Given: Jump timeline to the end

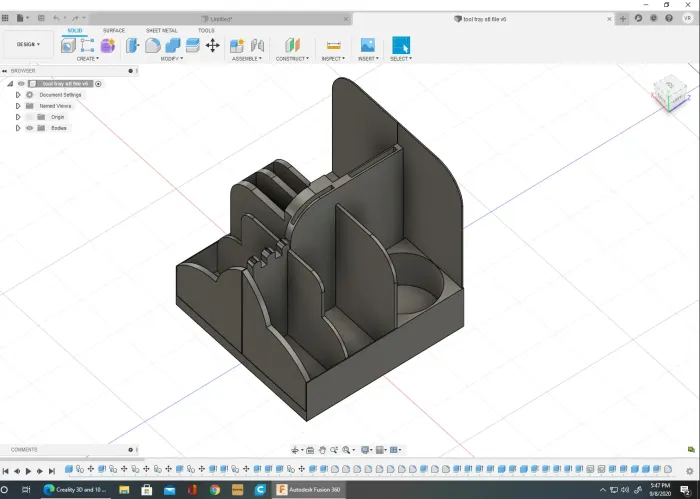Looking at the screenshot, I should 52,471.
